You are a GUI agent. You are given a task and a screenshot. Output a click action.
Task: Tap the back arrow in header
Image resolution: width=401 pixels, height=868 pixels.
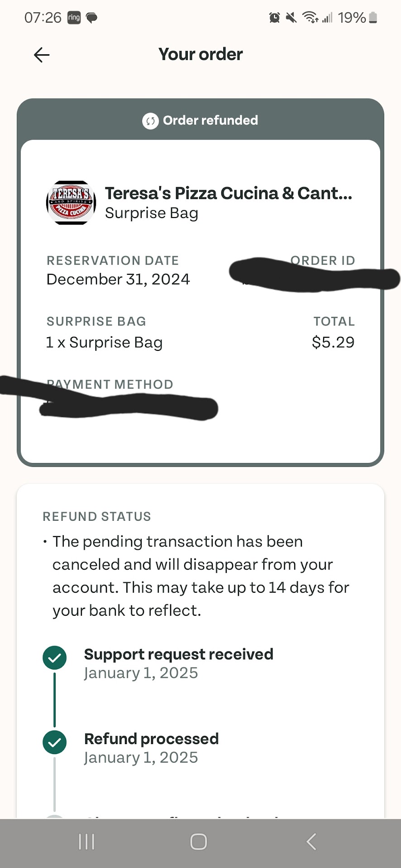42,55
